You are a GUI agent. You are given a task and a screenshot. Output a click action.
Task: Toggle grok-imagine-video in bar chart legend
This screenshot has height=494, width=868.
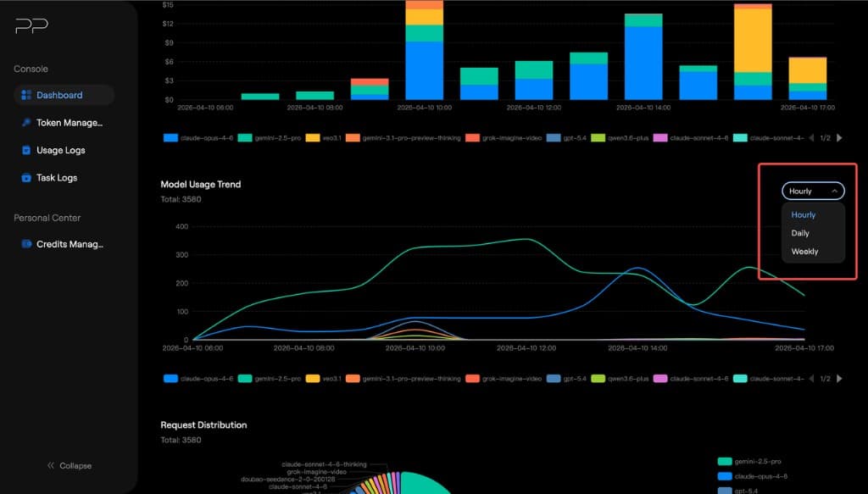pos(504,138)
